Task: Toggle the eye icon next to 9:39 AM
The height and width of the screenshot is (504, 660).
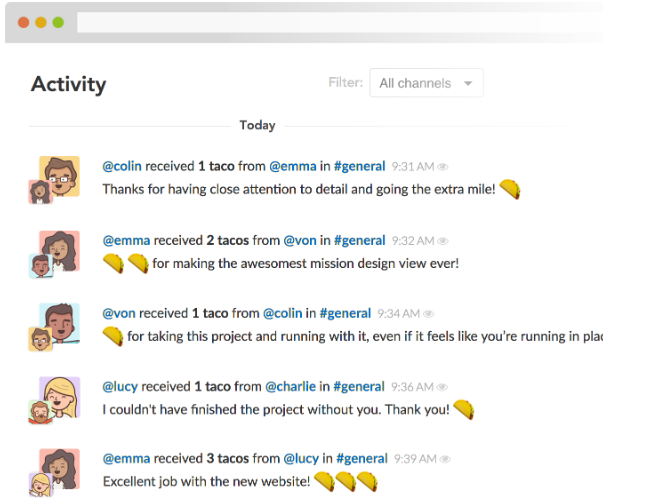Action: [445, 459]
